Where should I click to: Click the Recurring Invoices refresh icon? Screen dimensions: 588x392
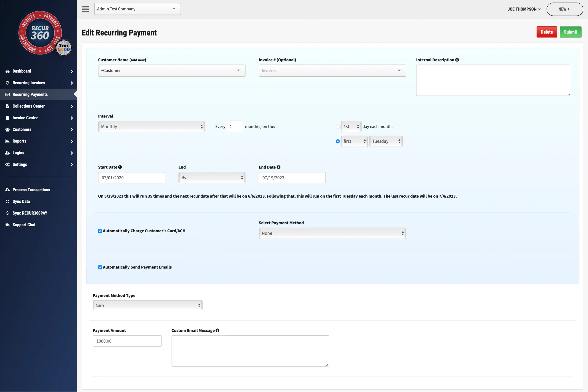(x=8, y=83)
